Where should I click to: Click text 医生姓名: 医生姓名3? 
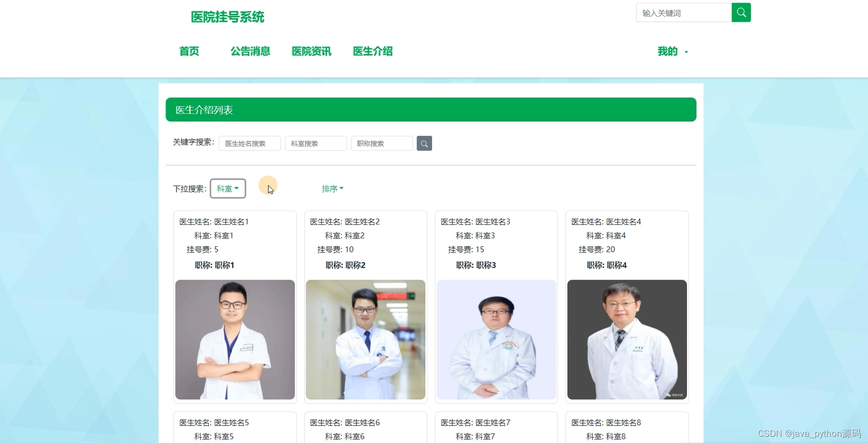[x=476, y=221]
